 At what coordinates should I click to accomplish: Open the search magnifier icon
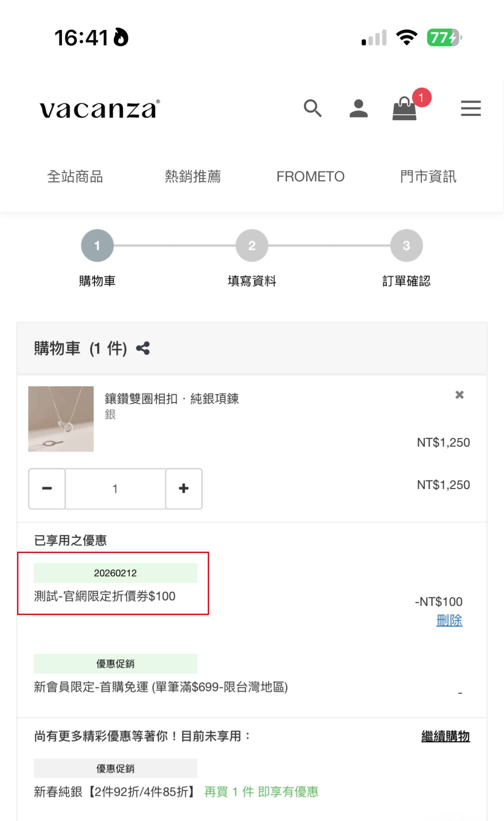tap(312, 108)
